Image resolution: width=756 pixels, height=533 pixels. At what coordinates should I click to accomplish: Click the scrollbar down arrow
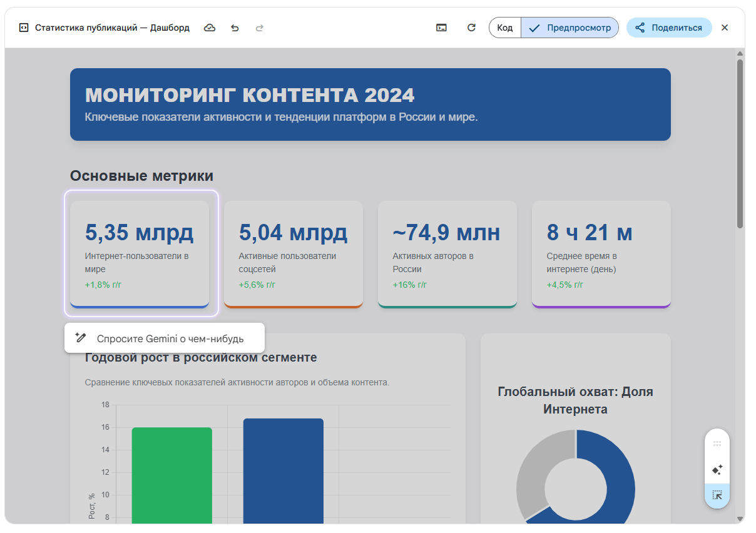pos(740,519)
